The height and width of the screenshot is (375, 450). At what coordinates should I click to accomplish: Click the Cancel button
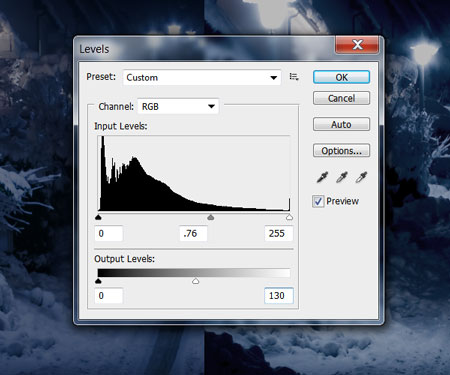pyautogui.click(x=341, y=98)
